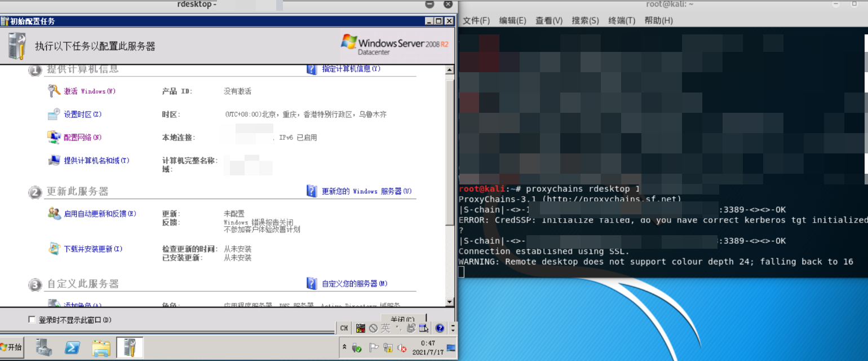This screenshot has height=361, width=868.
Task: Click the Show Desktop button by the clock
Action: (x=451, y=347)
